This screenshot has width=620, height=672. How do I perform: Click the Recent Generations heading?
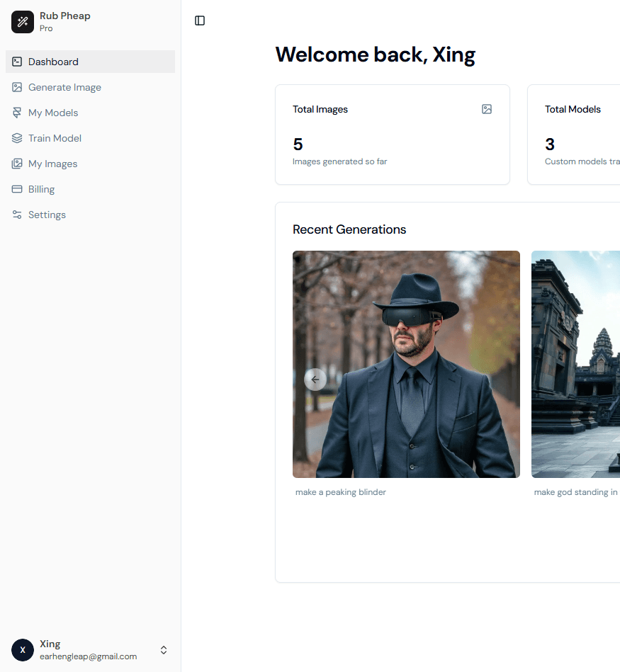coord(349,229)
